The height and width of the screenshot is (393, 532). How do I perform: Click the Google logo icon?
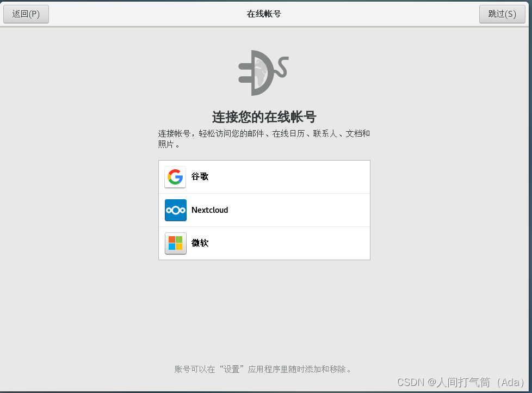(175, 177)
